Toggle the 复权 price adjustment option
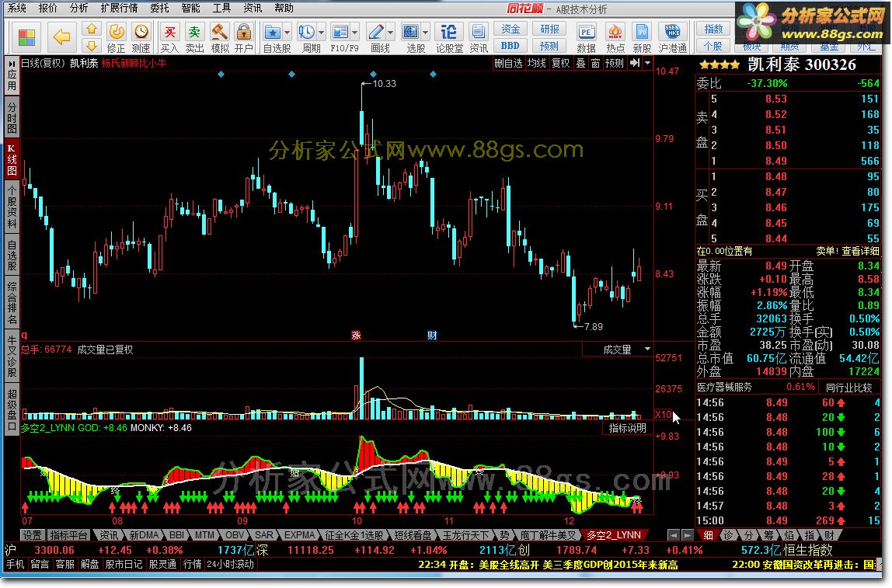This screenshot has height=588, width=892. coord(561,63)
